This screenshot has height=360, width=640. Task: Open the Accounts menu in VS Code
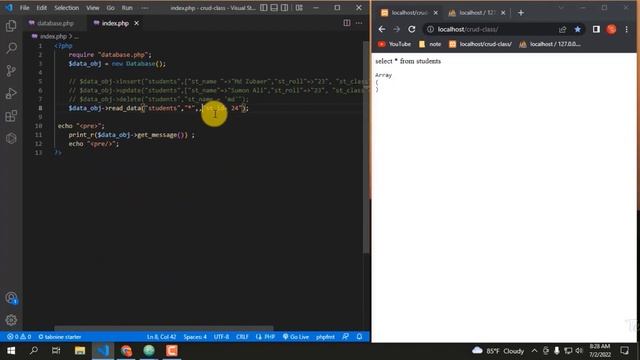pyautogui.click(x=11, y=298)
